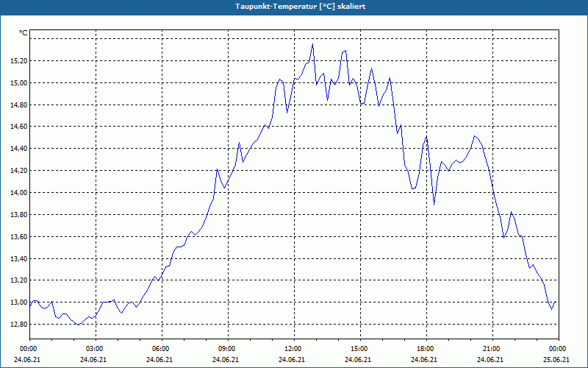Image resolution: width=588 pixels, height=368 pixels.
Task: Select the 15,00 y-axis label
Action: (19, 82)
